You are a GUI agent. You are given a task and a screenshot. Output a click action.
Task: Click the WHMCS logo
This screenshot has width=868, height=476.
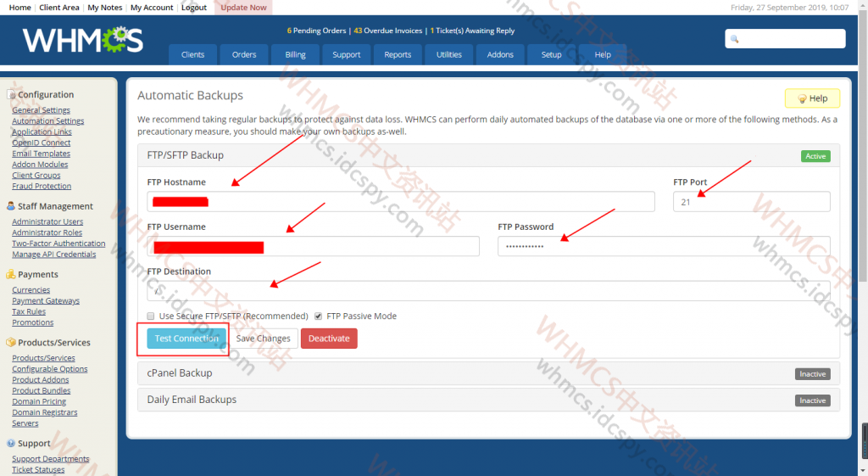83,41
